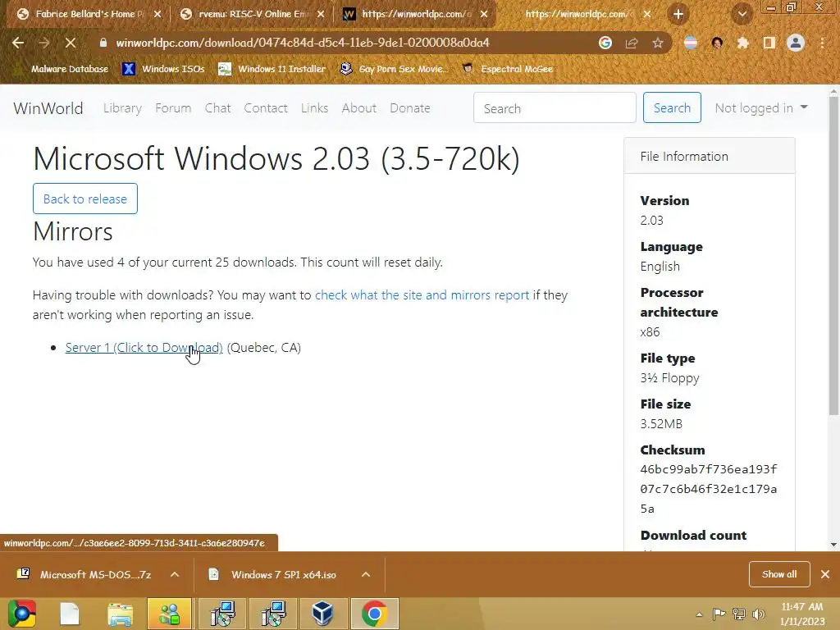Open the Links nav item

point(314,108)
